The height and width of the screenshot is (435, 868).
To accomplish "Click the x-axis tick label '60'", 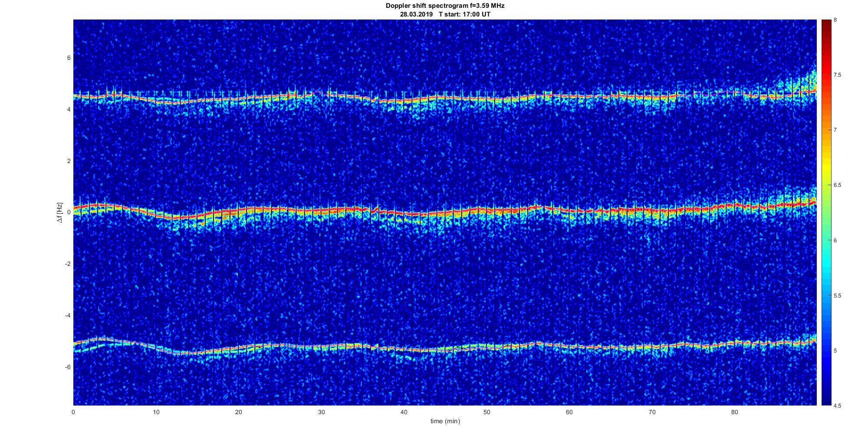I will click(569, 412).
